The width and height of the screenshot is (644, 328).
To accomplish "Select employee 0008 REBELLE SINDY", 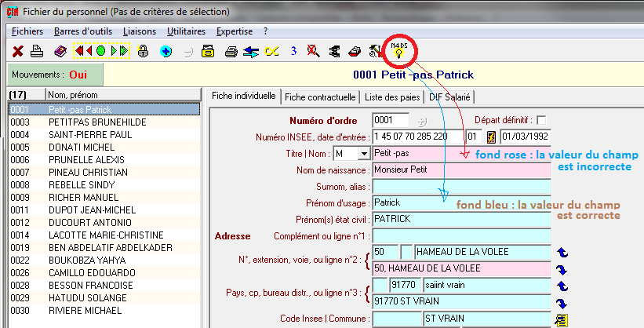I will click(104, 185).
